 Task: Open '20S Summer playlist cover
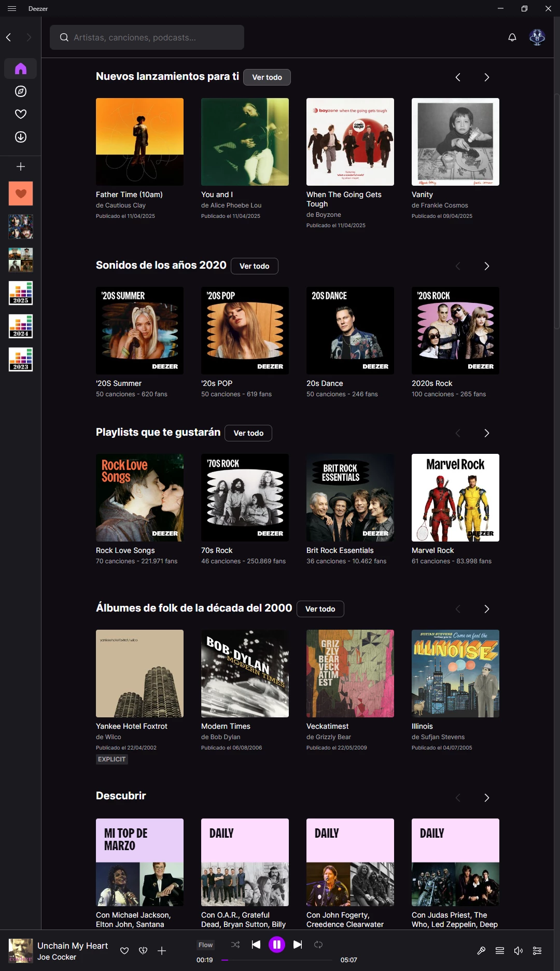pyautogui.click(x=139, y=330)
